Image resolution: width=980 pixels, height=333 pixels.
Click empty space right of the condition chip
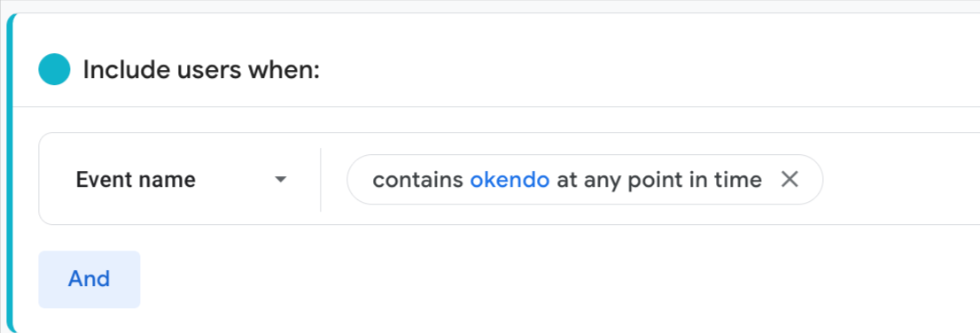900,180
